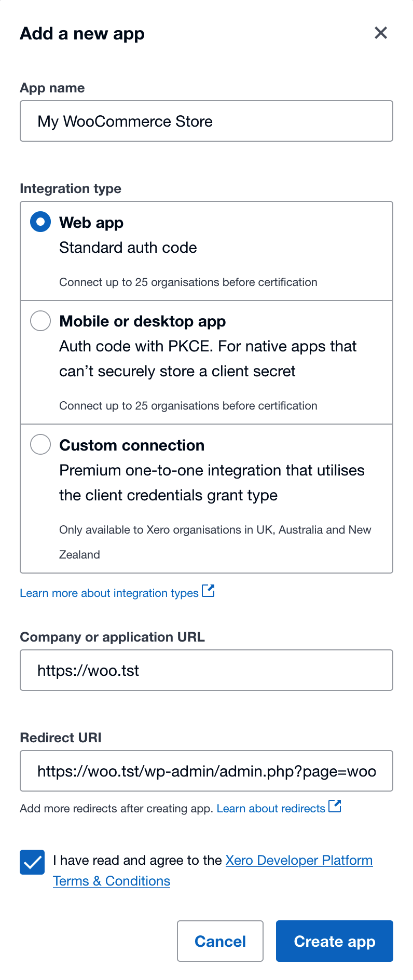
Task: Edit the My WooCommerce Store app name
Action: tap(125, 121)
